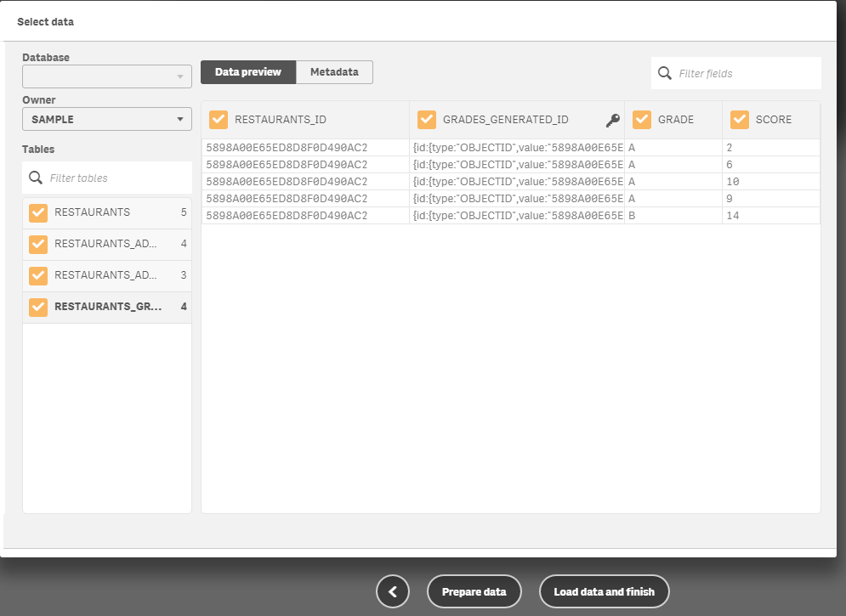
Task: Click the back arrow button at the bottom
Action: click(x=392, y=591)
